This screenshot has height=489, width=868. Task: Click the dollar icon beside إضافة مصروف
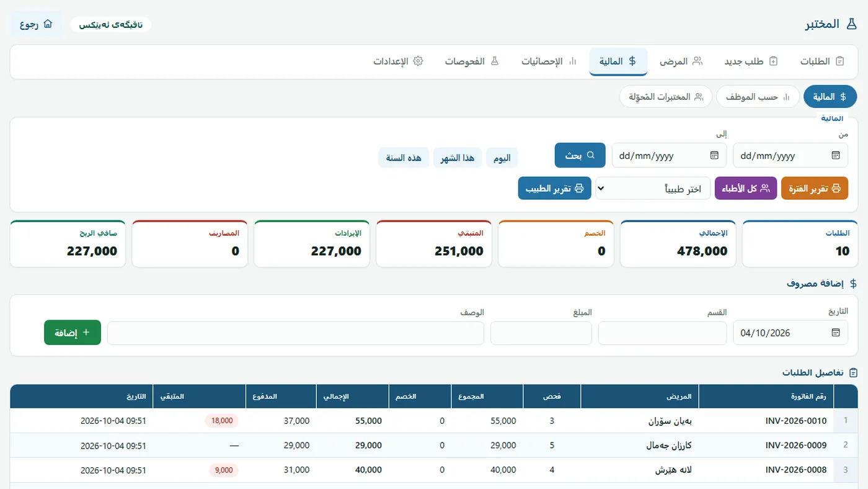click(x=853, y=283)
